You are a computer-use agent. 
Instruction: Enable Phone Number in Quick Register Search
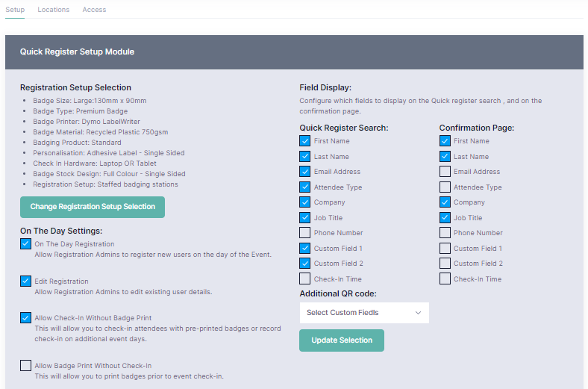305,233
